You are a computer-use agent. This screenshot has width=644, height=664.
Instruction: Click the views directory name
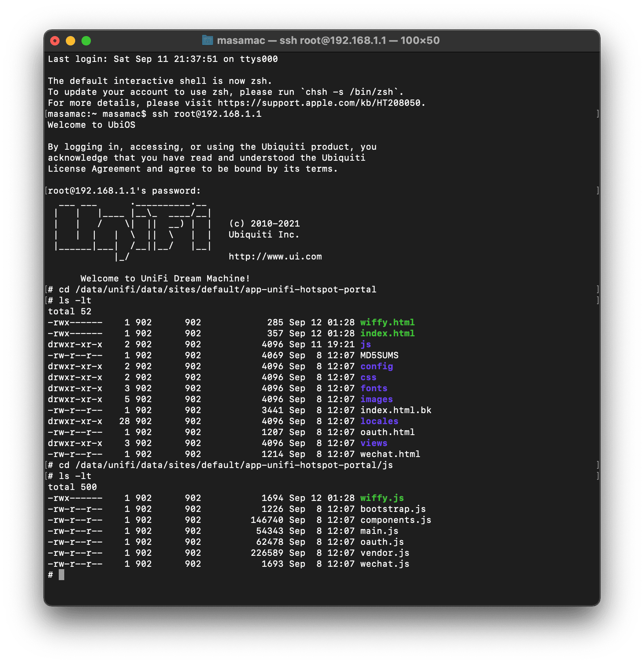tap(374, 443)
